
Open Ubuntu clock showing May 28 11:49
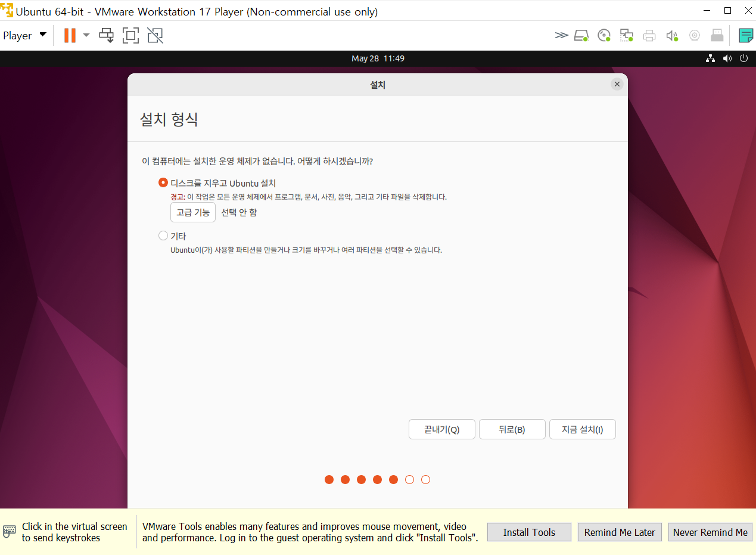pos(378,58)
